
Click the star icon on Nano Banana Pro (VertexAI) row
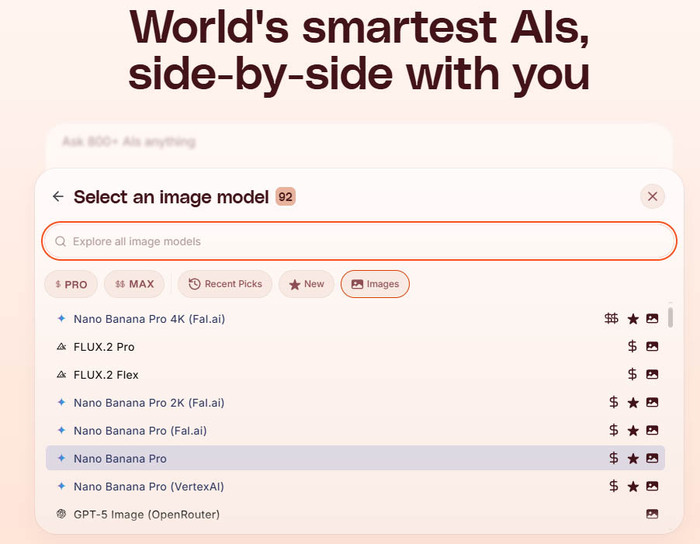pos(632,486)
